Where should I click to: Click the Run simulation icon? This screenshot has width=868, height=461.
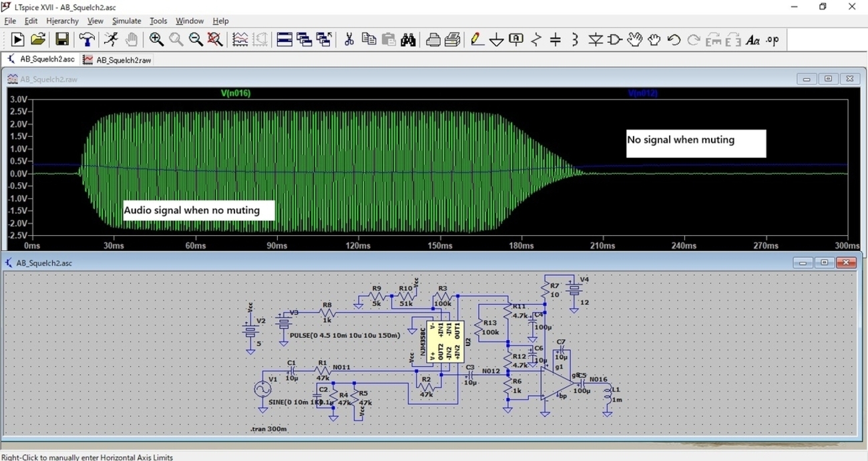click(x=111, y=40)
